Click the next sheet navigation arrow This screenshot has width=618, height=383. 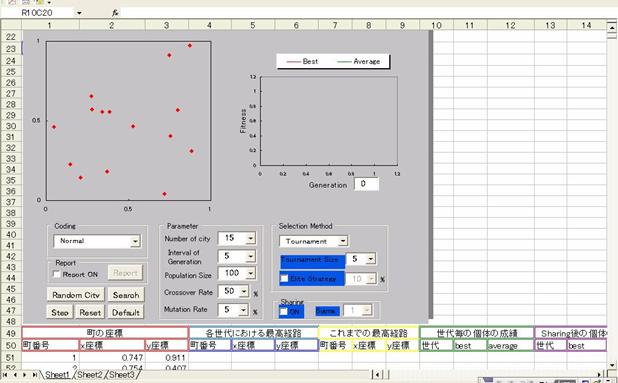(x=24, y=375)
